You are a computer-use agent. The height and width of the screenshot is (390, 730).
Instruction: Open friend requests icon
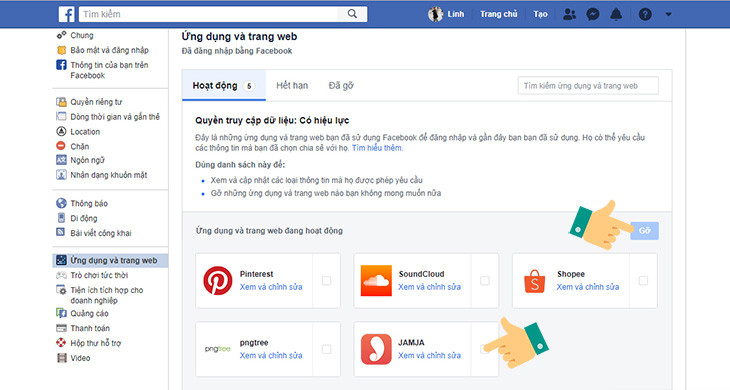569,14
